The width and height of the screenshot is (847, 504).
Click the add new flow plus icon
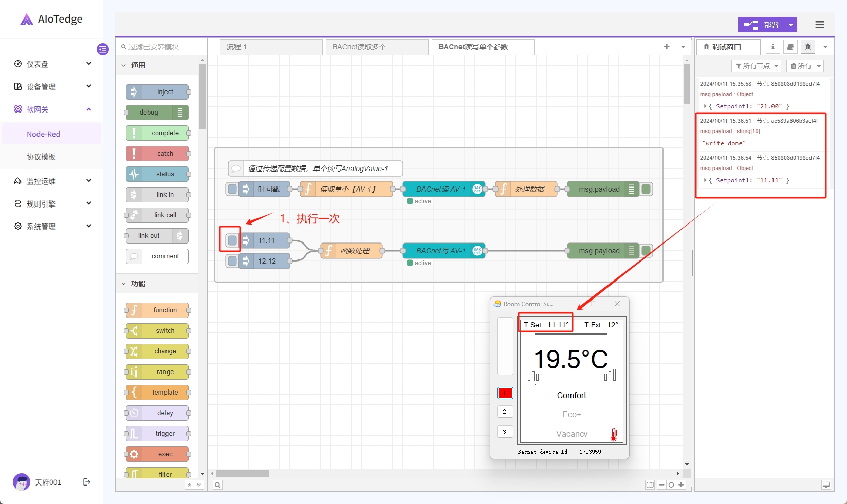(667, 47)
